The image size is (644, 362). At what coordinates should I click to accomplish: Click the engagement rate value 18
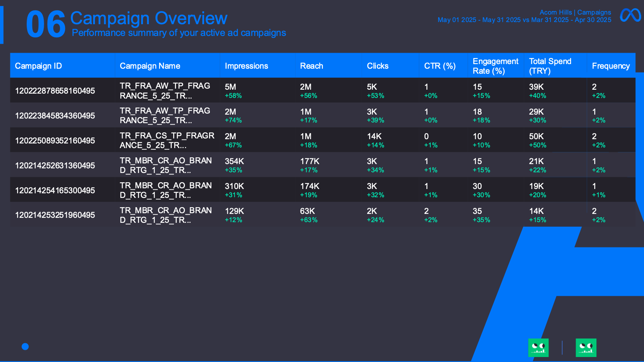pyautogui.click(x=477, y=112)
